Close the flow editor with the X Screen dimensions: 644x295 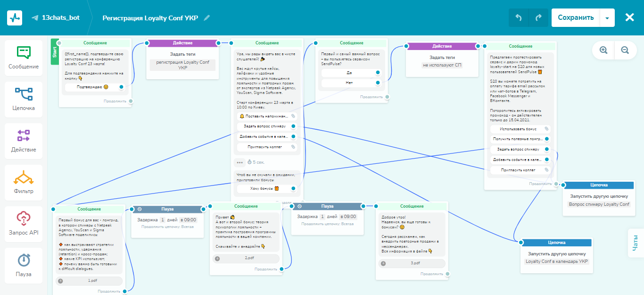(x=629, y=17)
